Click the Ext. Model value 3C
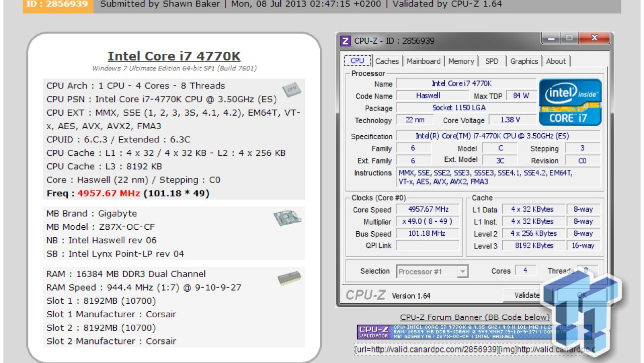 (500, 160)
